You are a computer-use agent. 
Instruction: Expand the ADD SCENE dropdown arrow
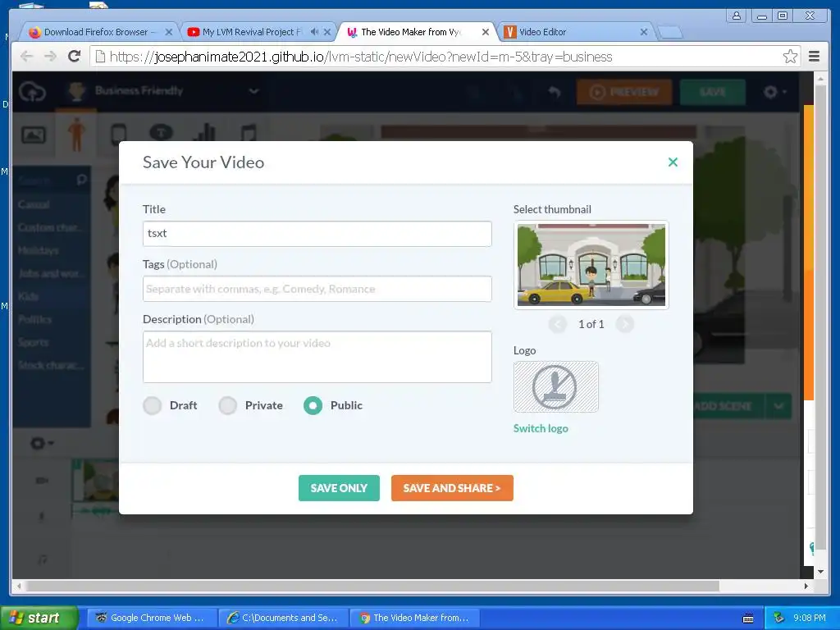click(x=778, y=406)
